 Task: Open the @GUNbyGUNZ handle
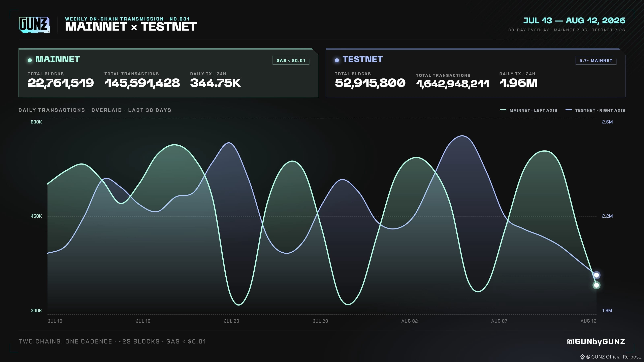click(x=595, y=341)
